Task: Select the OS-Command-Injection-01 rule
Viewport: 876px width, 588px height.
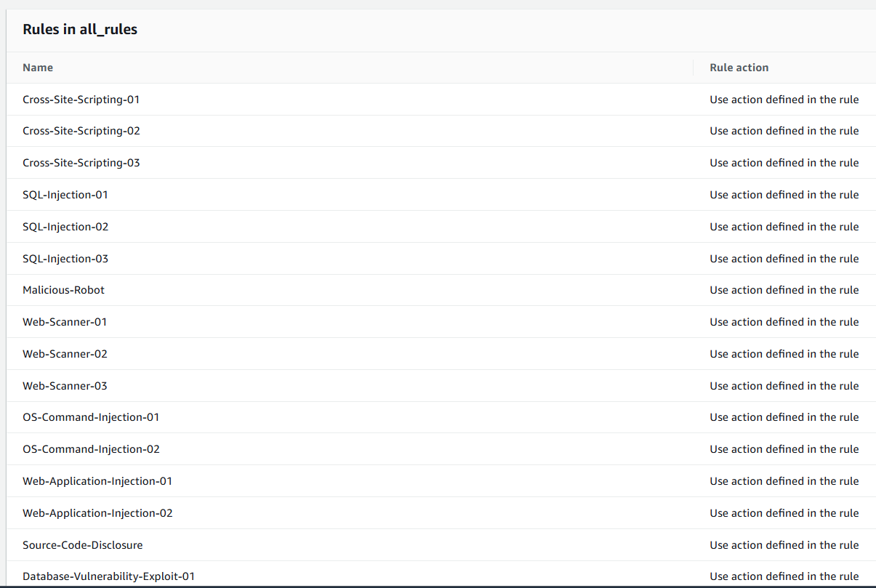Action: [x=91, y=417]
